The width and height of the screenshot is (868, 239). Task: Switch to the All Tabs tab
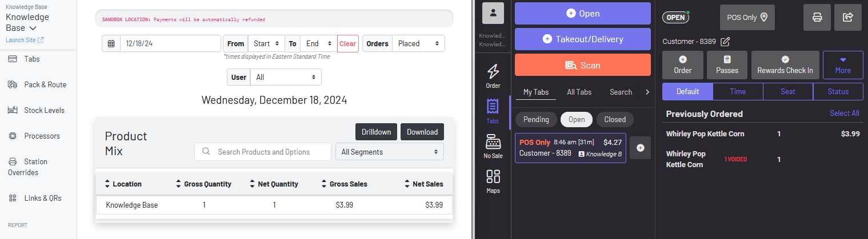coord(579,92)
